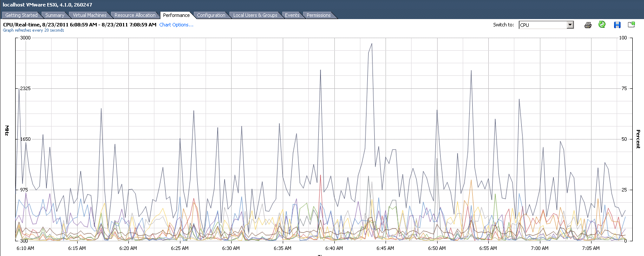Select the Resource Allocation tab
Image resolution: width=644 pixels, height=256 pixels.
tap(135, 15)
